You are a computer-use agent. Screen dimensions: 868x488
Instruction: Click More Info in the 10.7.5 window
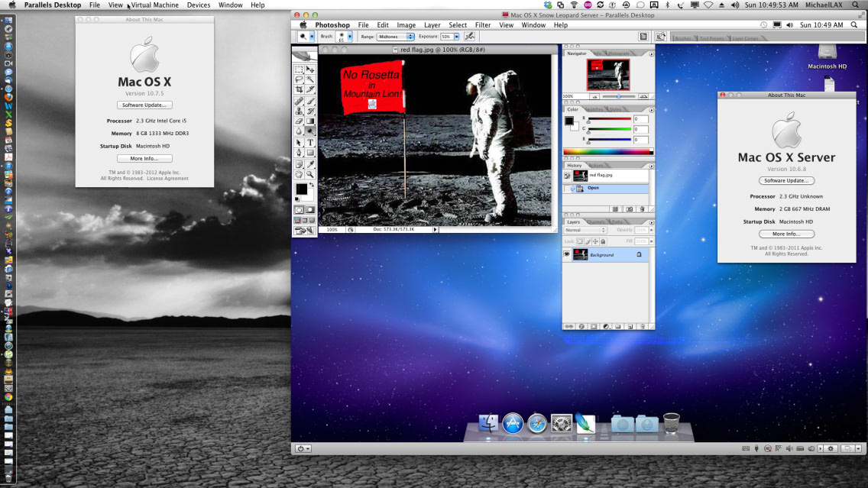(144, 159)
